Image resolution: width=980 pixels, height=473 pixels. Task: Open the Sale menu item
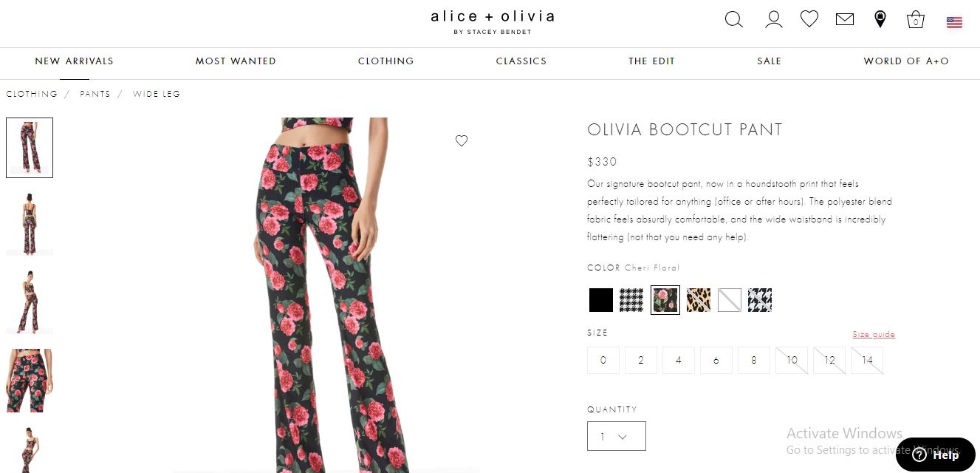(x=769, y=61)
